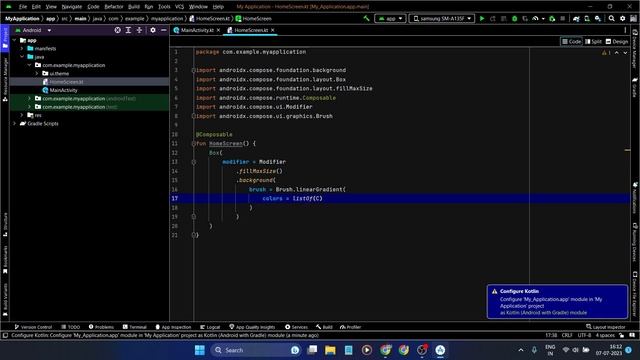
Task: Open the Bookmarks sidebar tab
Action: (x=5, y=260)
